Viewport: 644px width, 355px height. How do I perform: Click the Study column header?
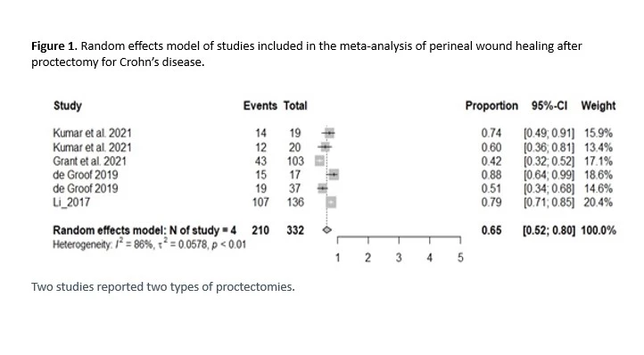pos(68,105)
